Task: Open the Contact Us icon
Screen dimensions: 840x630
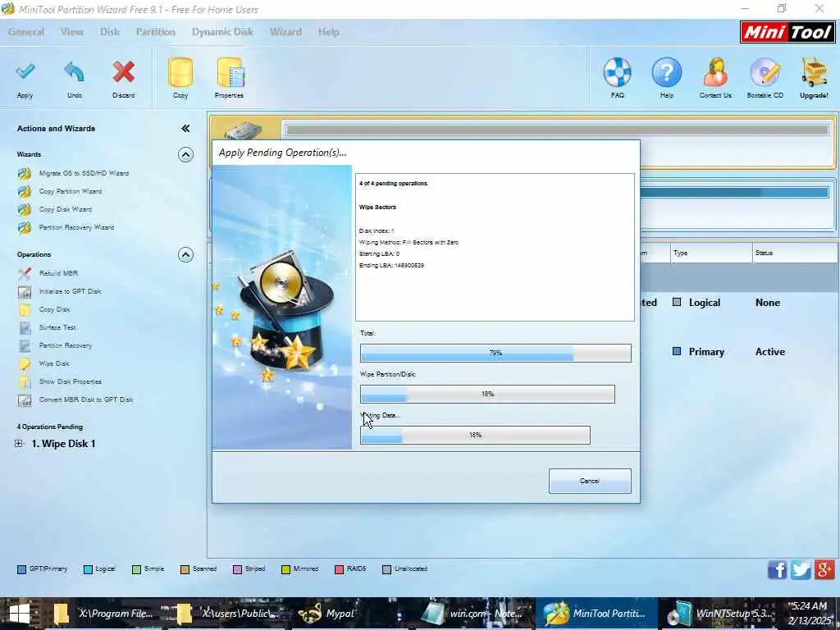Action: click(x=715, y=72)
